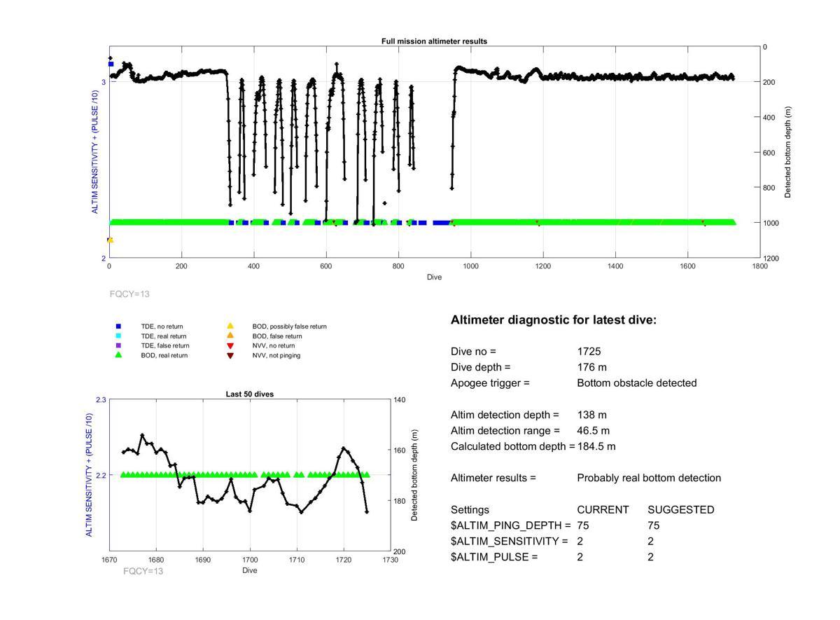This screenshot has height=620, width=840.
Task: Click the altim detection range value '46.5 m'
Action: 593,430
